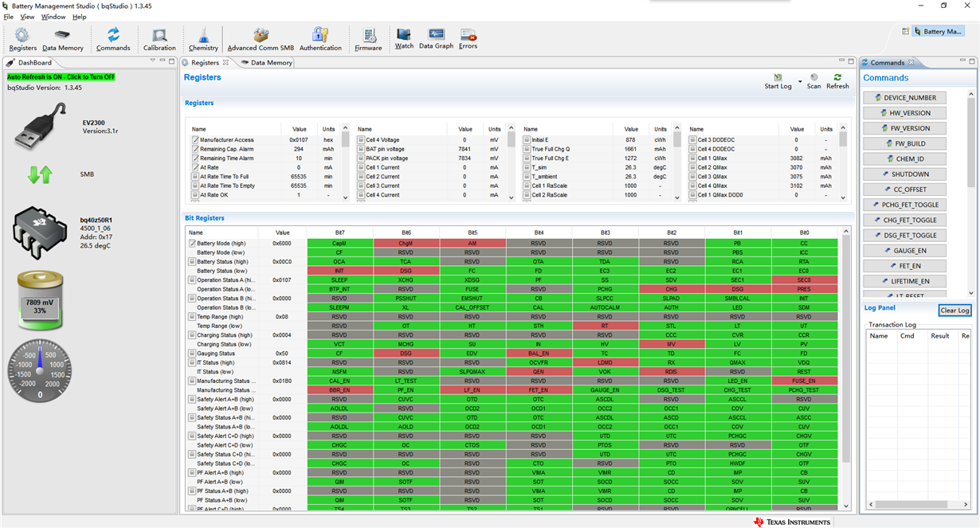Collapse the IT Status (high) row
This screenshot has height=528, width=980.
192,362
